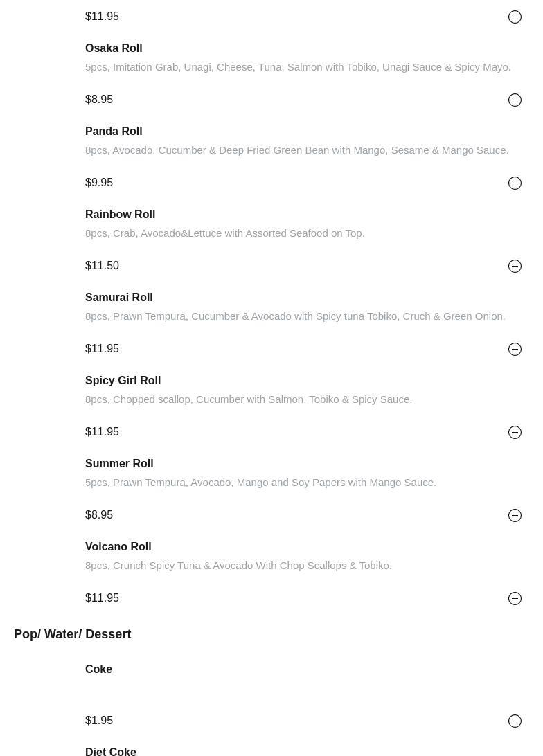The width and height of the screenshot is (543, 756).
Task: Add Summer Roll with the plus icon
Action: tap(515, 515)
